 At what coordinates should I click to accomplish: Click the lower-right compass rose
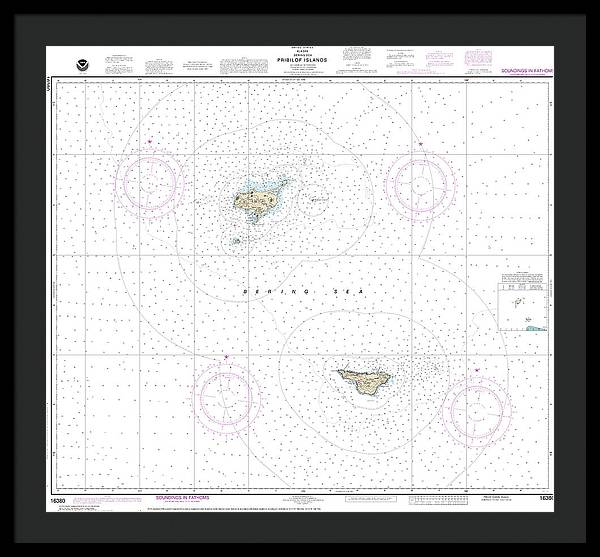click(477, 406)
